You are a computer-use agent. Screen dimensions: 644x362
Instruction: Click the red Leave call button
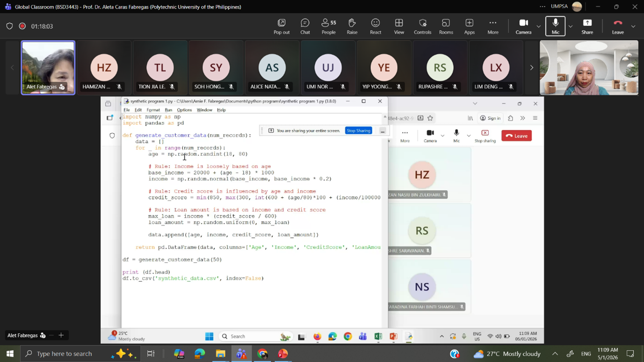pyautogui.click(x=617, y=26)
